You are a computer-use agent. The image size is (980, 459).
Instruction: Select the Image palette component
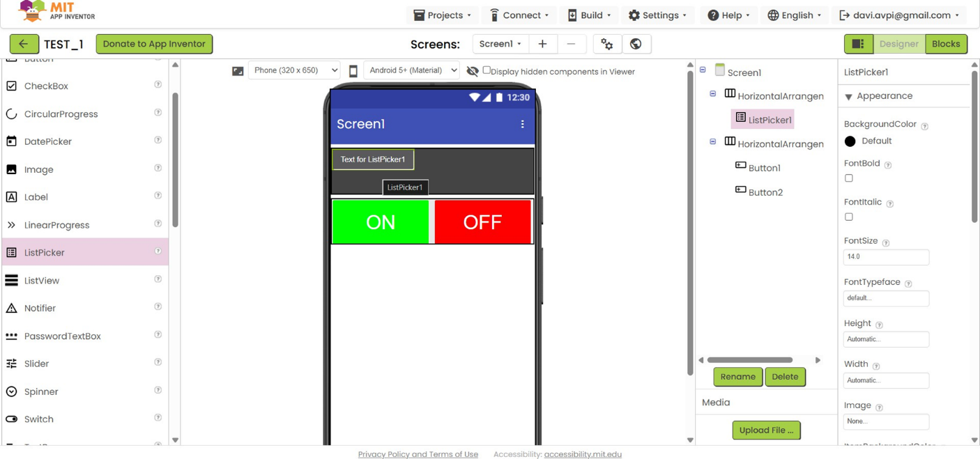(85, 169)
